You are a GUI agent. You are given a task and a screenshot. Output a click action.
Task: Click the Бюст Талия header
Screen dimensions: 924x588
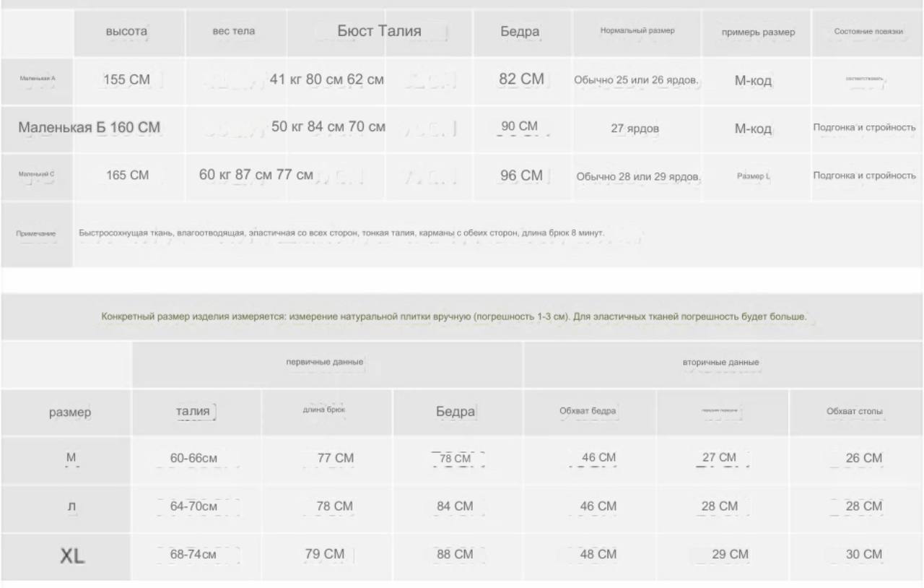click(379, 31)
